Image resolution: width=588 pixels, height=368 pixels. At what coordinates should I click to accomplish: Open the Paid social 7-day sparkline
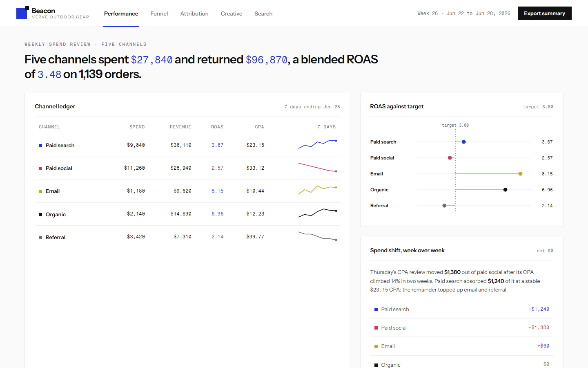[x=318, y=167]
